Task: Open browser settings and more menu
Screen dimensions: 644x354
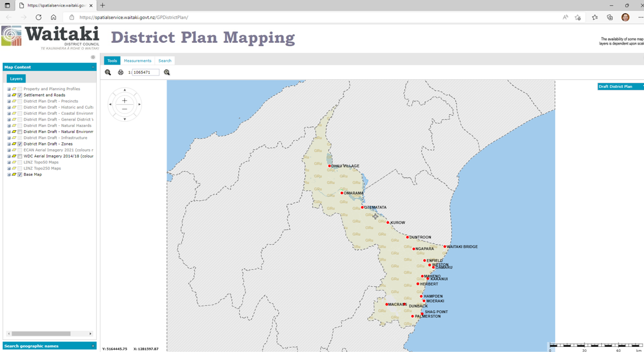Action: tap(640, 17)
